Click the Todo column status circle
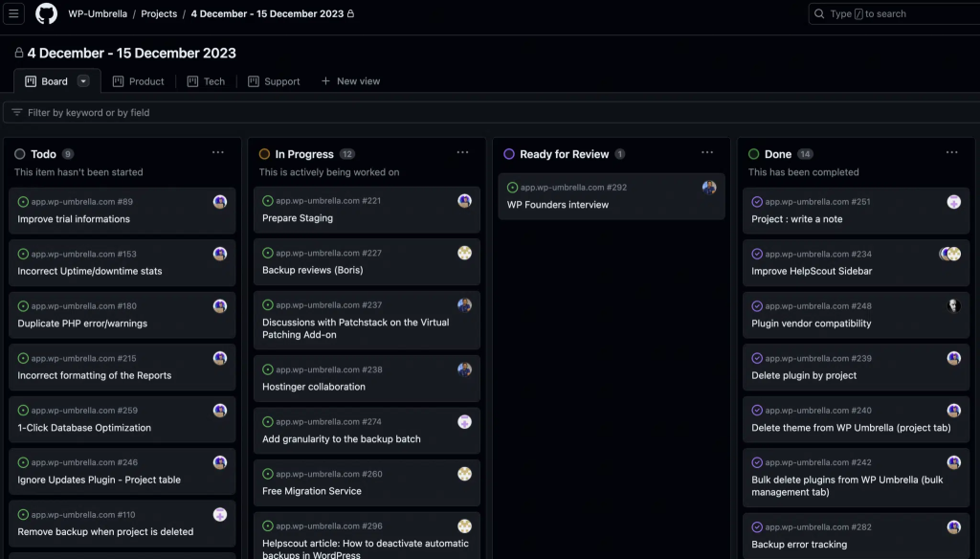980x559 pixels. tap(20, 154)
